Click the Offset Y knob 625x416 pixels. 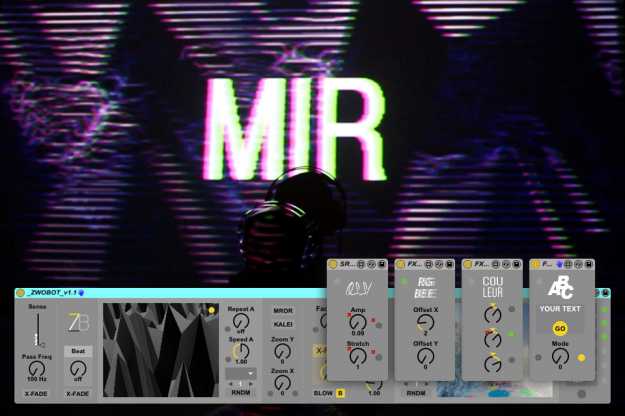tap(425, 356)
